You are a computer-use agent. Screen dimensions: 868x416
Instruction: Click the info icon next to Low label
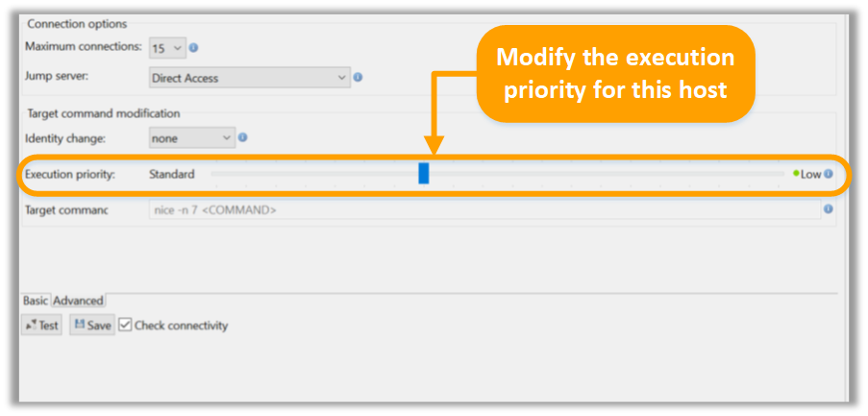tap(829, 174)
